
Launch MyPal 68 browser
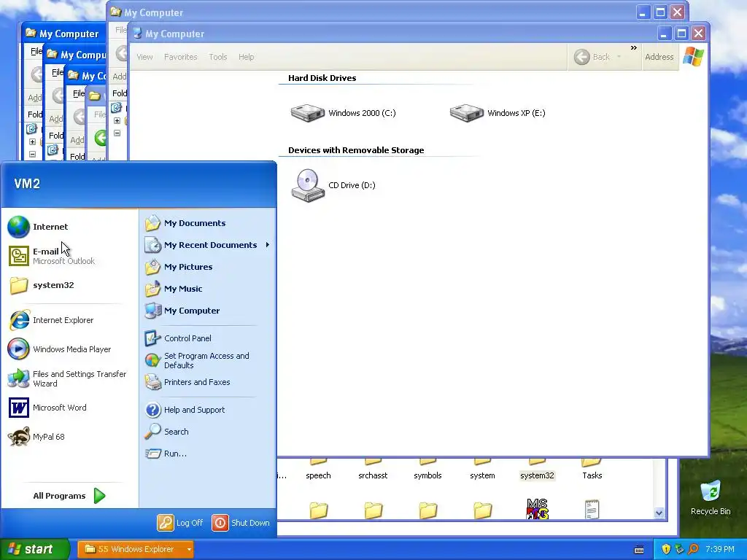[x=36, y=437]
